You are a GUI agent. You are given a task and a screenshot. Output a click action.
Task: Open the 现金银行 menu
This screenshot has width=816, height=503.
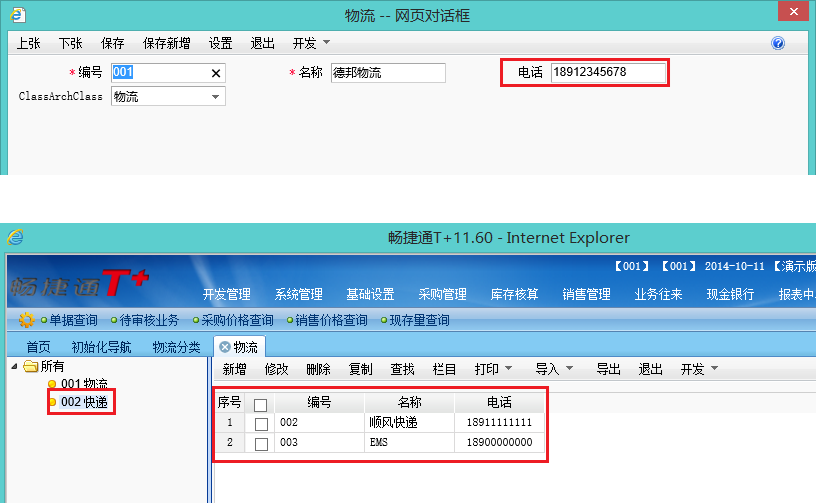[730, 294]
